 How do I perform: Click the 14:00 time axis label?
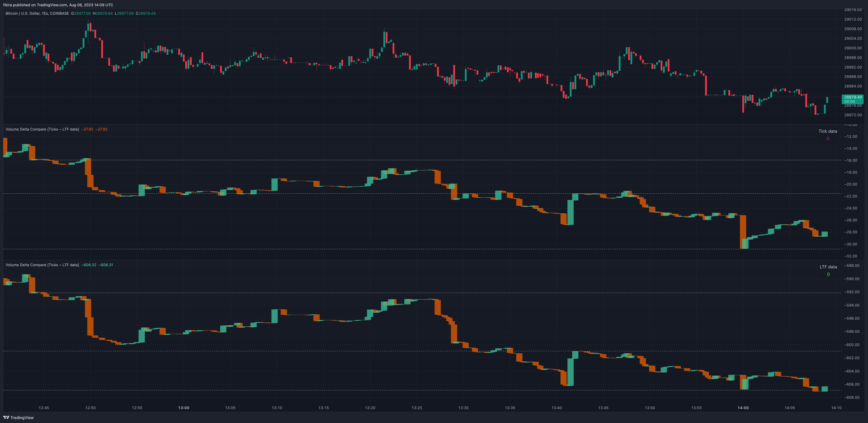tap(743, 408)
